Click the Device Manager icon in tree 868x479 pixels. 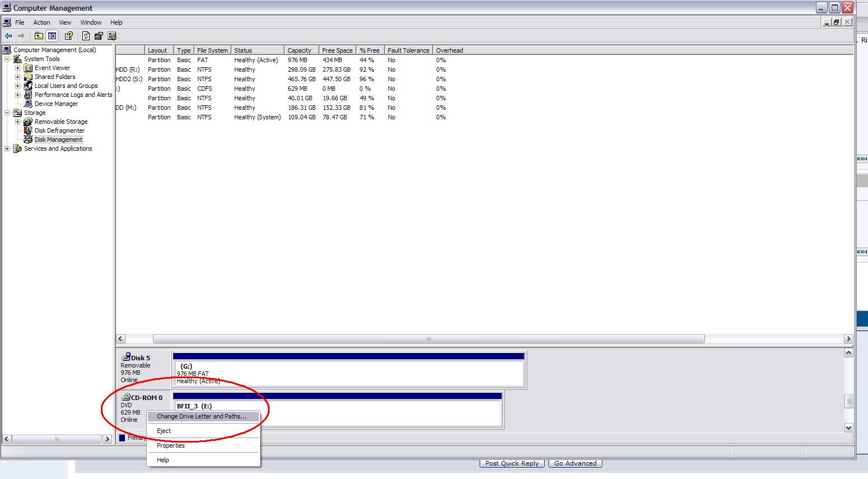[28, 104]
